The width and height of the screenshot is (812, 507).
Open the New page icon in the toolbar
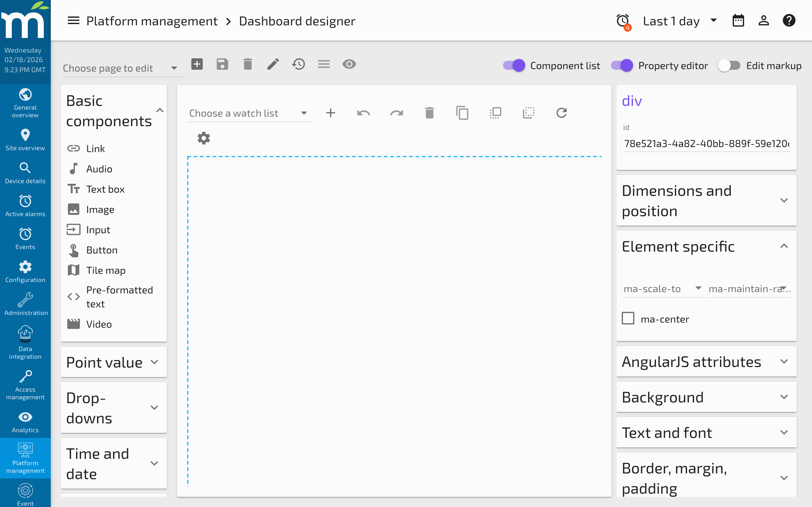[197, 64]
